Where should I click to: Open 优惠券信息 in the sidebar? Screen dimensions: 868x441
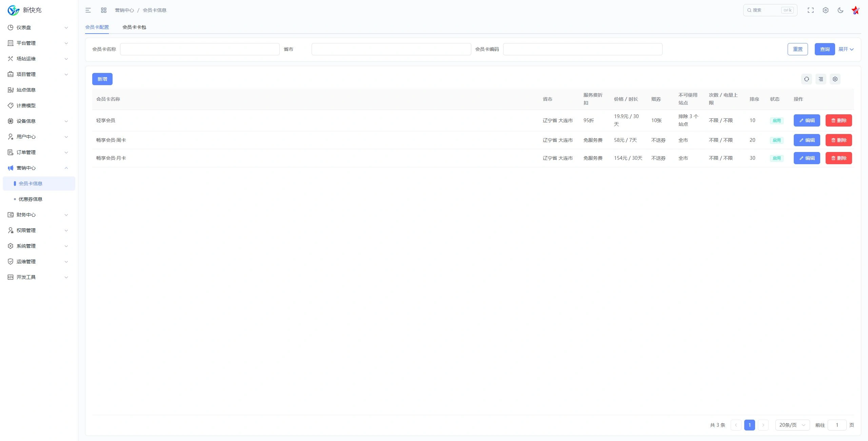[39, 199]
